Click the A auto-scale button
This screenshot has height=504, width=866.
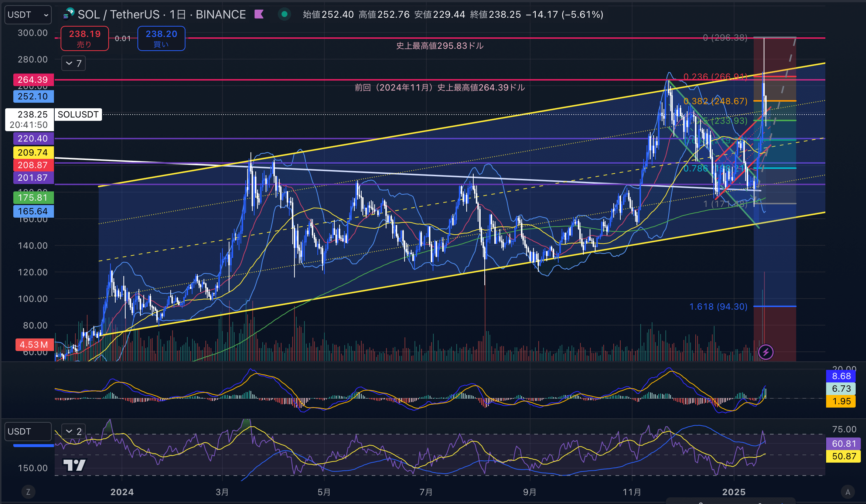[848, 492]
